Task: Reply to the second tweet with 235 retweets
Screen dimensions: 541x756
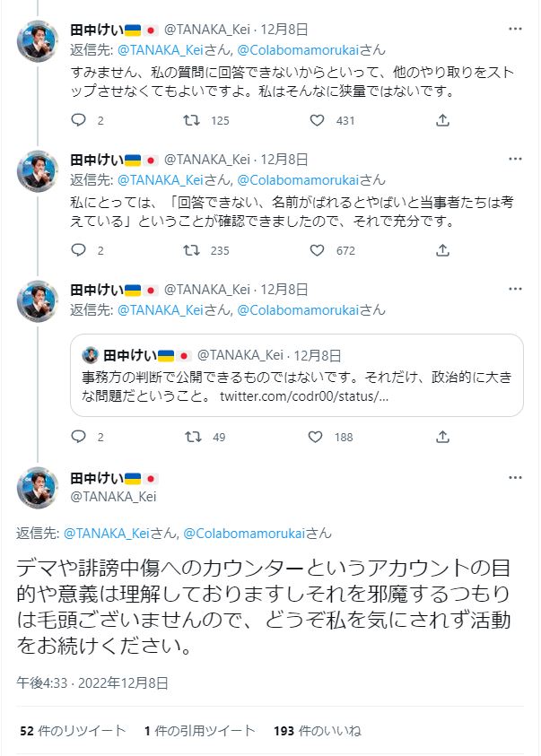Action: 78,251
